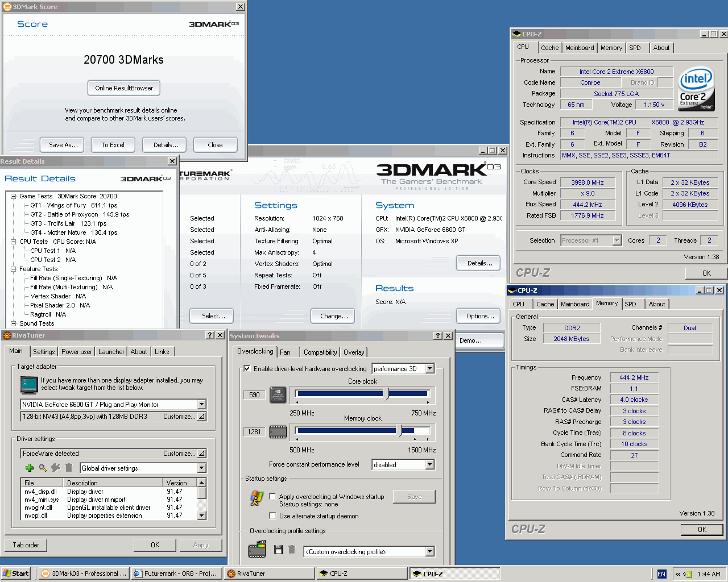
Task: Click Customize triangle for ForceWare detected row
Action: point(201,454)
